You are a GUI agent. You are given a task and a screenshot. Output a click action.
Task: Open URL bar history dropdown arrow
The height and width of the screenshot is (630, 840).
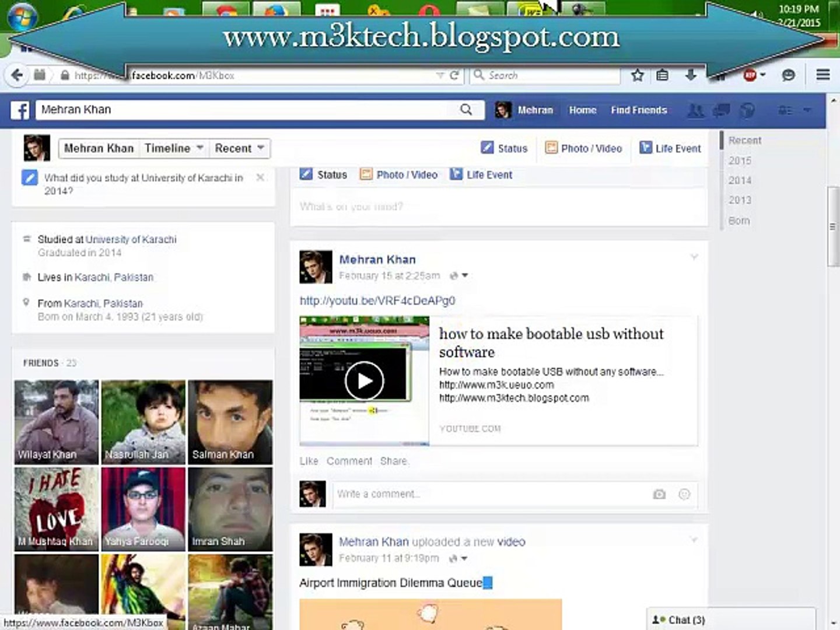click(440, 75)
